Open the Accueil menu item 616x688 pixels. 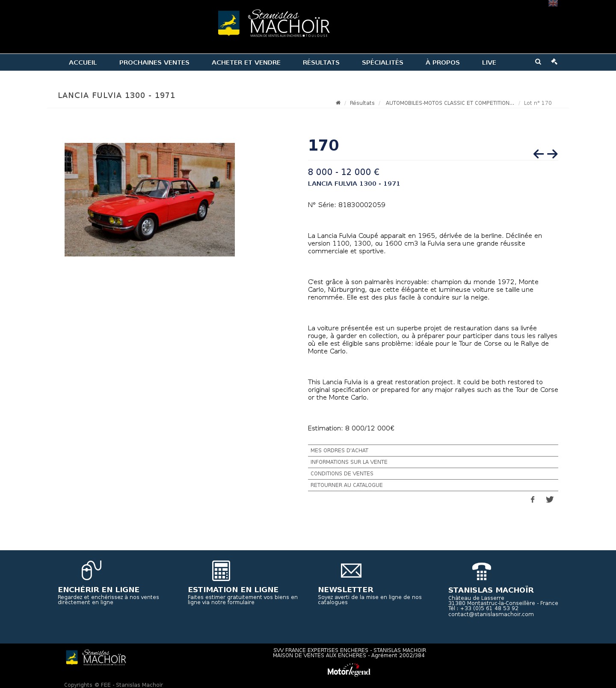tap(83, 62)
